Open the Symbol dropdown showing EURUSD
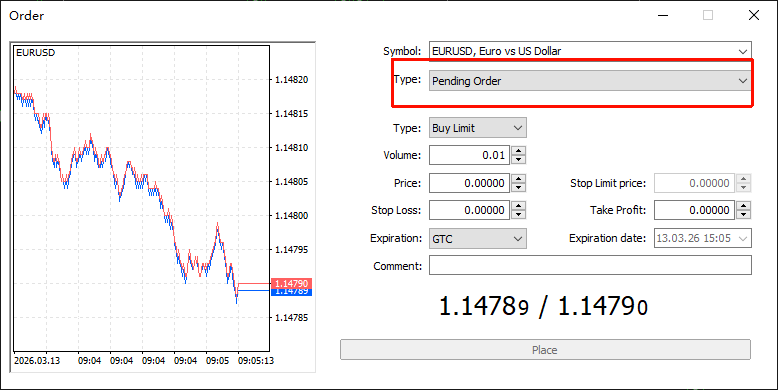Screen dimensions: 778x390 [590, 51]
